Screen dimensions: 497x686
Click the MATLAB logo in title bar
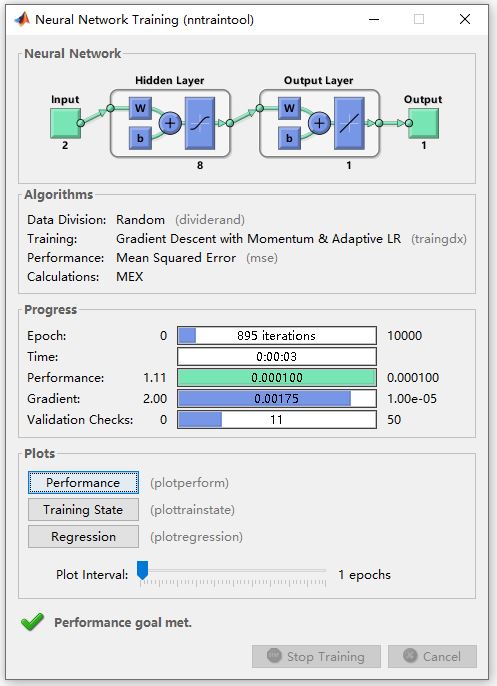click(x=22, y=19)
